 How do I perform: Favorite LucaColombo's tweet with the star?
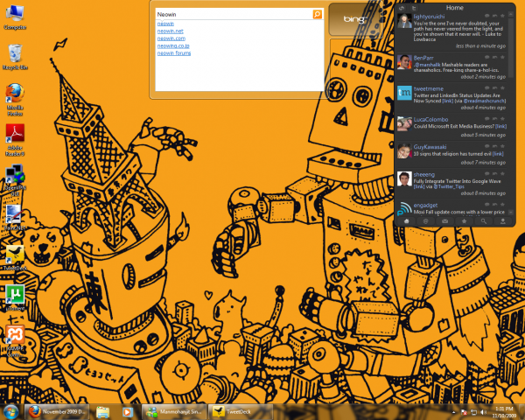click(502, 119)
